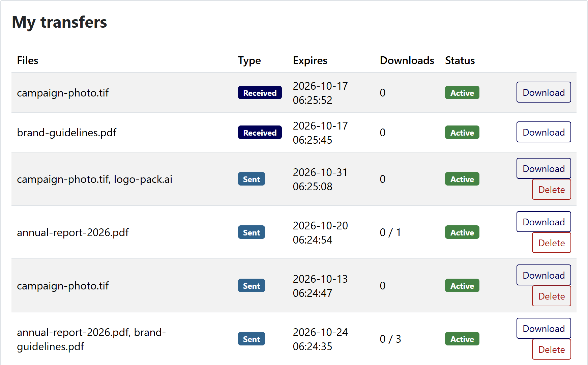This screenshot has width=588, height=365.
Task: Delete the annual-report-2026.pdf transfer expiring 2026-10-20
Action: click(551, 243)
